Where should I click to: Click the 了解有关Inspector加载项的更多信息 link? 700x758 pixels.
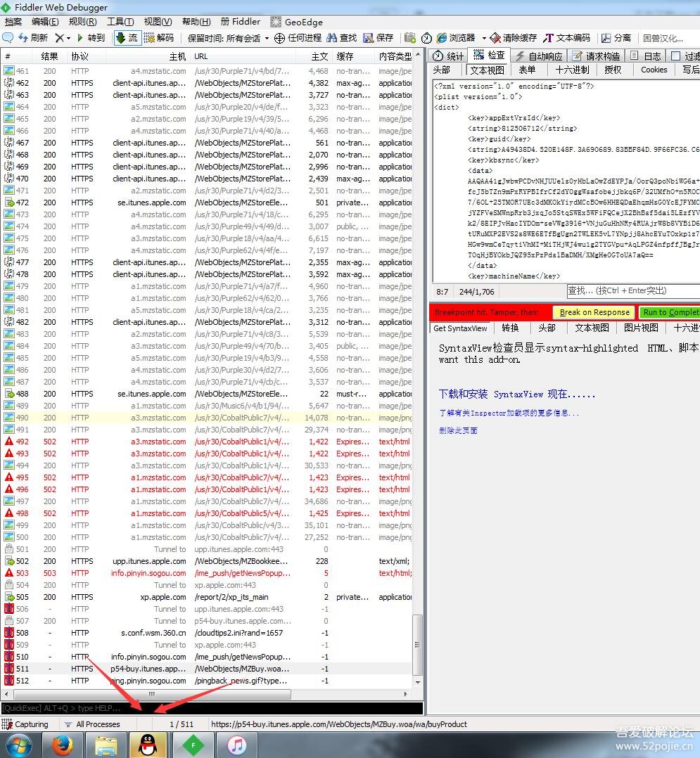tap(509, 413)
